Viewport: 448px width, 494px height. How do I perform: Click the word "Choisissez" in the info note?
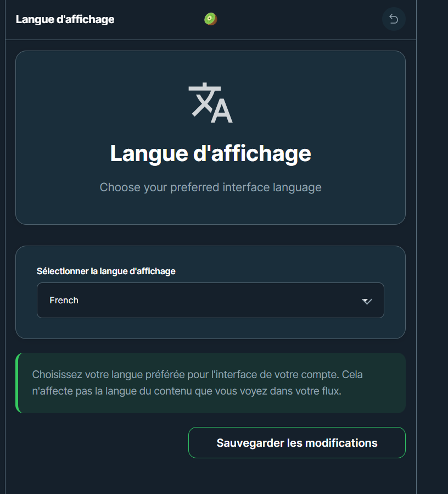click(59, 375)
